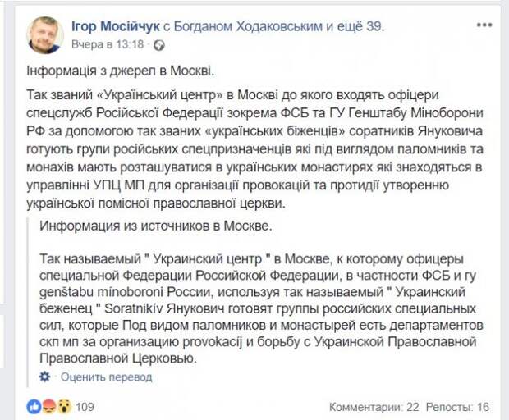Click the vertical quote bar beside translation
Viewport: 509px width, 420px height.
[28, 302]
